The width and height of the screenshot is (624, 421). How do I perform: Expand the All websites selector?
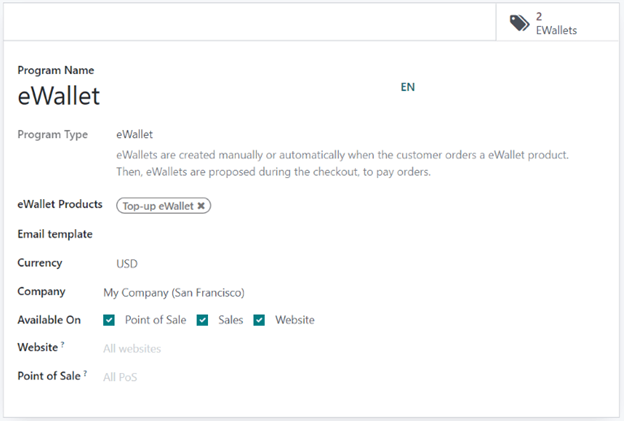pyautogui.click(x=132, y=349)
